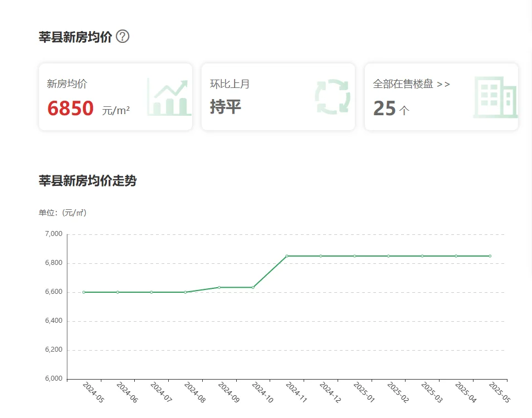Select the 持平 month-over-month status text

(x=226, y=106)
